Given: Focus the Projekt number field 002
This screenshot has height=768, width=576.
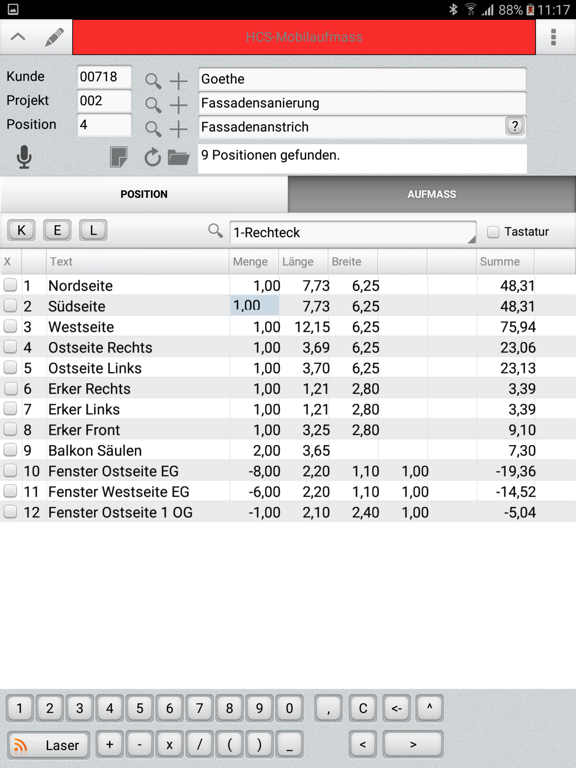Looking at the screenshot, I should [104, 101].
